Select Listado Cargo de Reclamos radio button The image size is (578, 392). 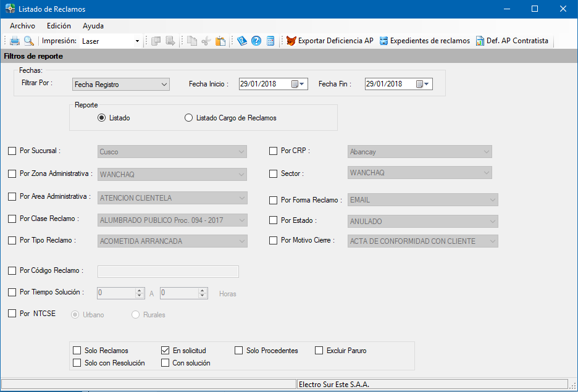[x=189, y=118]
